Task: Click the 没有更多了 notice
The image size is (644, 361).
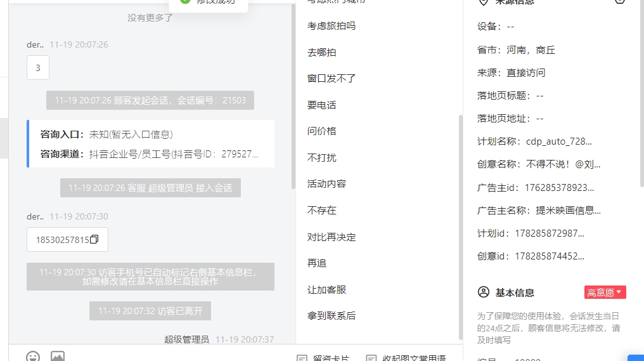Action: 150,18
